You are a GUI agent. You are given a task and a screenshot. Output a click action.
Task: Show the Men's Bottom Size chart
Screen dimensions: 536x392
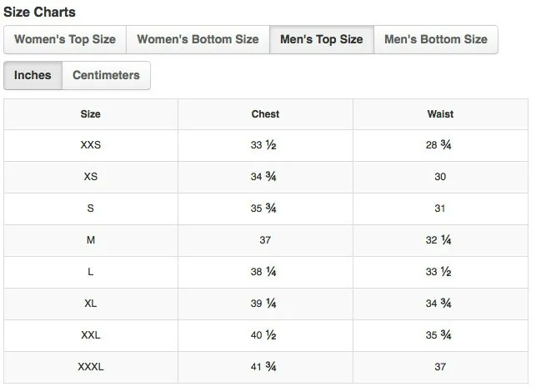coord(436,39)
